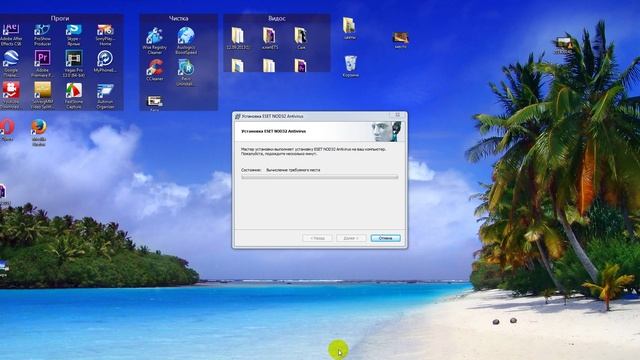Open the Skype desktop shortcut
This screenshot has width=640, height=360.
click(73, 34)
